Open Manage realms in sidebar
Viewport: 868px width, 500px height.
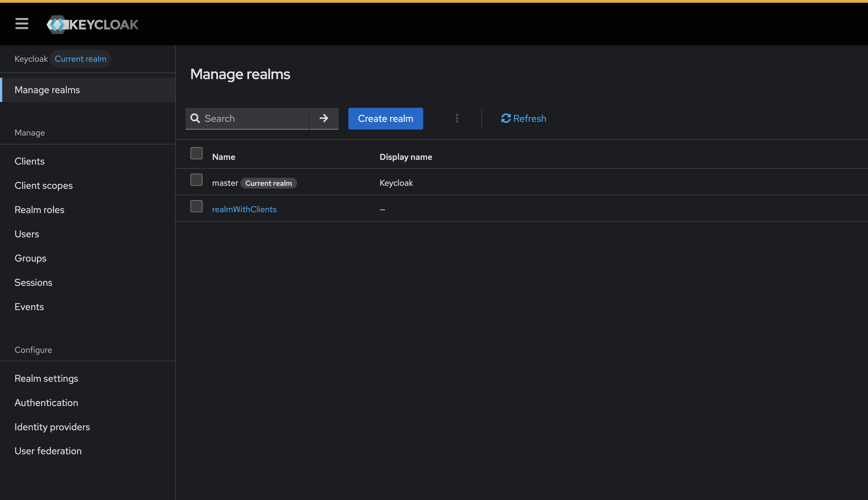tap(47, 90)
